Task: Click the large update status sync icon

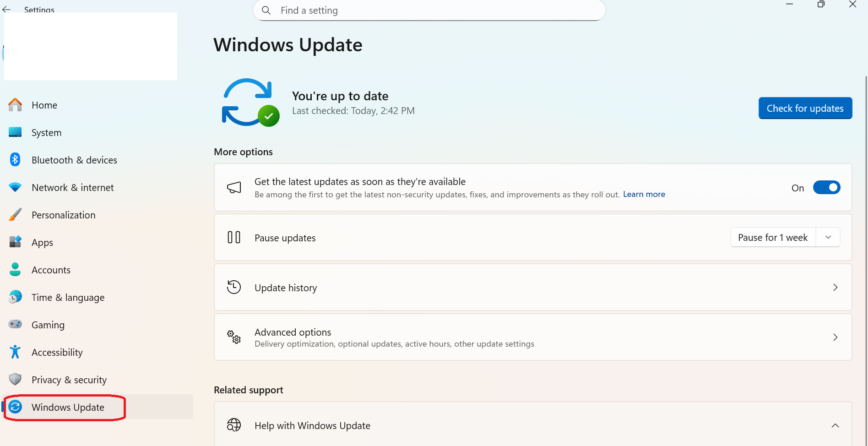Action: click(250, 103)
